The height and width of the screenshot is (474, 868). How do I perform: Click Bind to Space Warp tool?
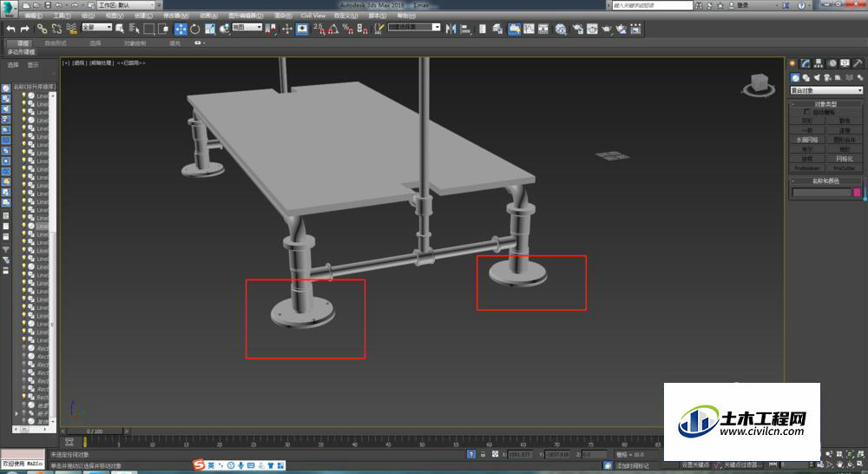click(71, 29)
